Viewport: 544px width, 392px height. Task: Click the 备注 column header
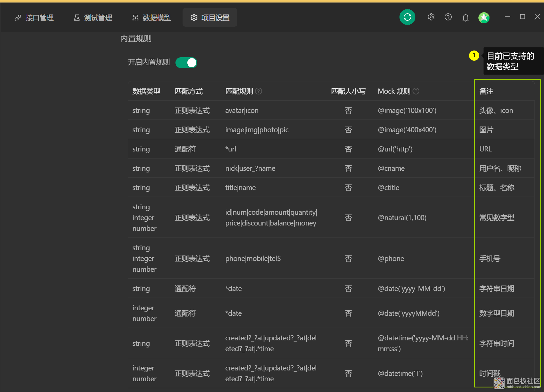[486, 91]
